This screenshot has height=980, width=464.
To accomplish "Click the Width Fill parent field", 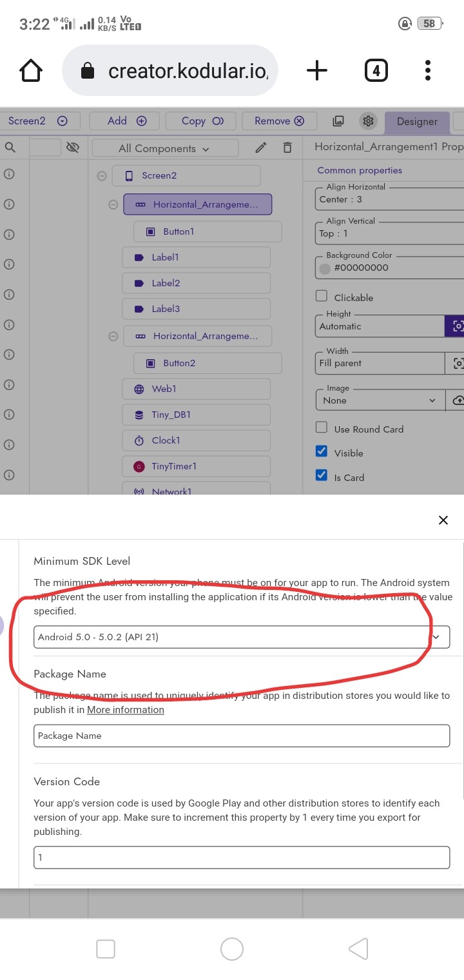I will pyautogui.click(x=380, y=363).
